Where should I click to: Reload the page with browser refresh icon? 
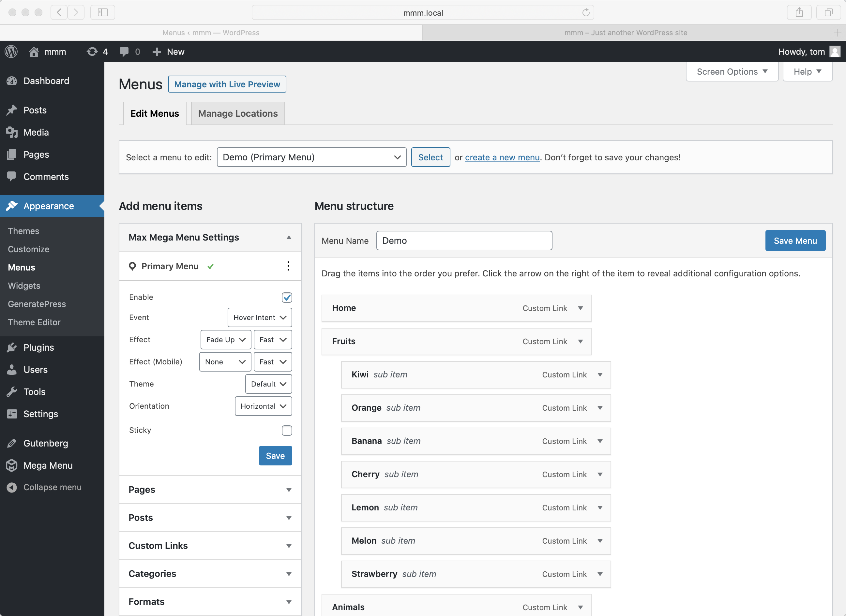tap(586, 13)
